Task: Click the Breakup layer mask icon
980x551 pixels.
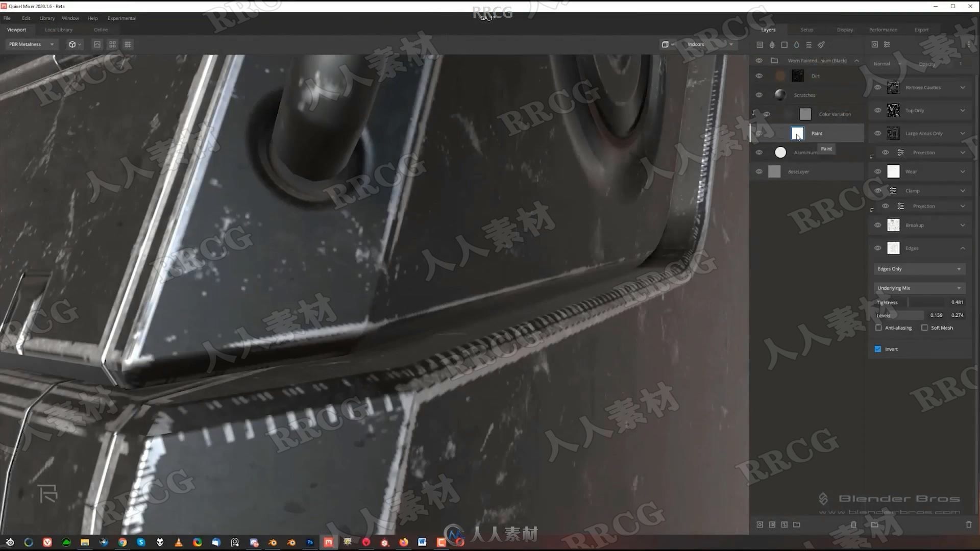Action: coord(893,224)
